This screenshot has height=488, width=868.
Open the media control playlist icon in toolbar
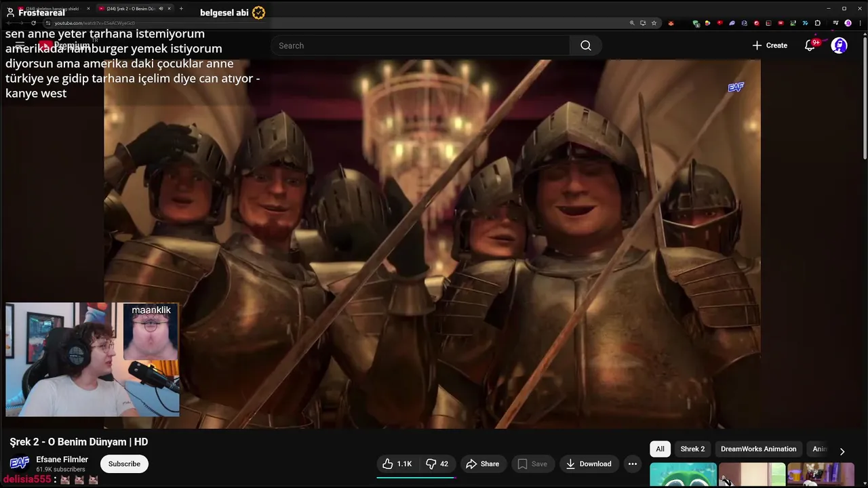835,23
